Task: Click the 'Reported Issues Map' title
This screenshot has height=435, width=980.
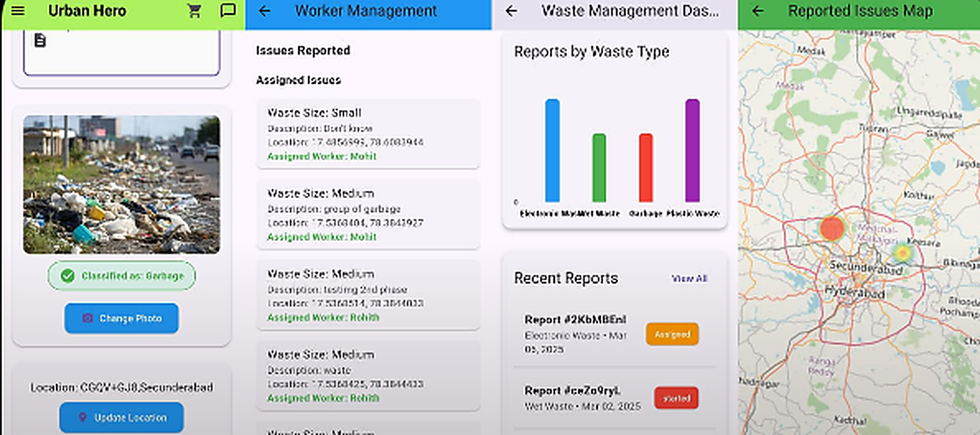Action: pyautogui.click(x=861, y=11)
